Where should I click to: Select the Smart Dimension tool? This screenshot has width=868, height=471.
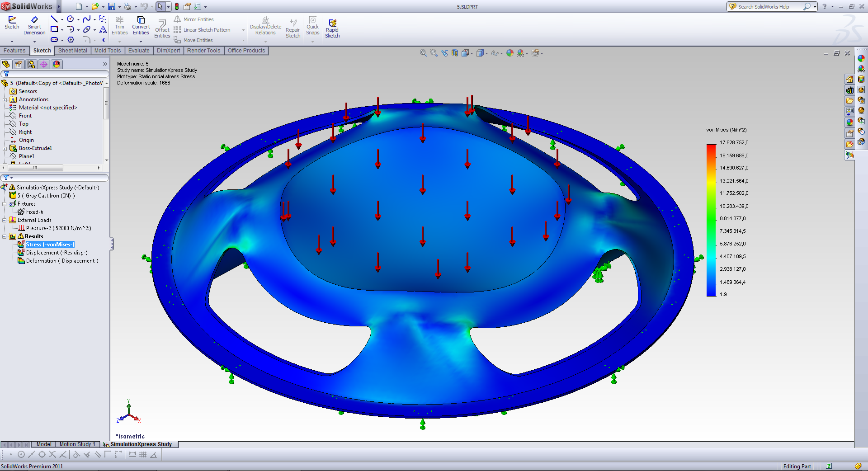[34, 26]
